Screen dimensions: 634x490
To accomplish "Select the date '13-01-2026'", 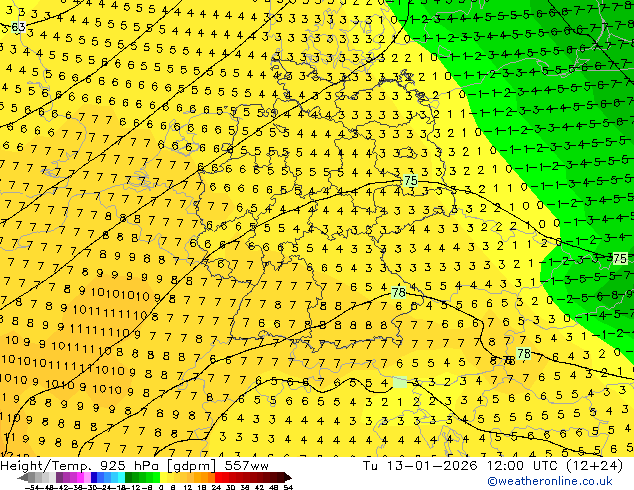I will (x=432, y=466).
